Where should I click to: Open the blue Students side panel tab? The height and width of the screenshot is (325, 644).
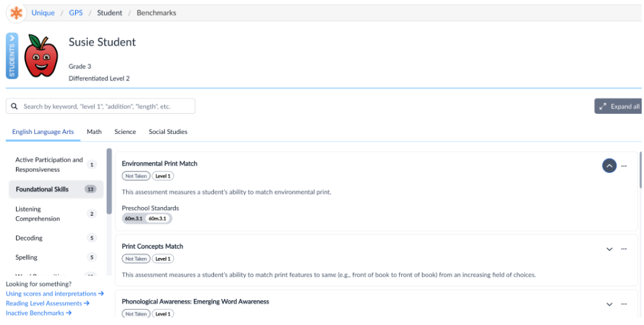[12, 55]
